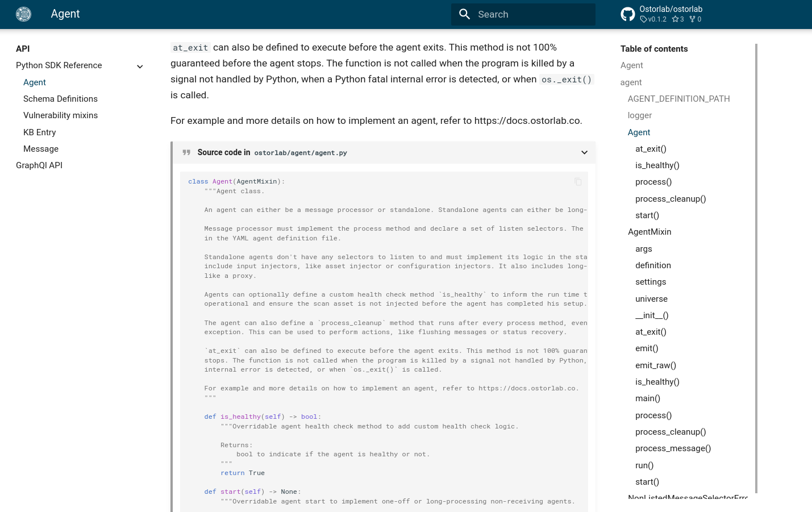The width and height of the screenshot is (812, 512).
Task: Jump to the highlighted Agent class entry
Action: [x=639, y=132]
